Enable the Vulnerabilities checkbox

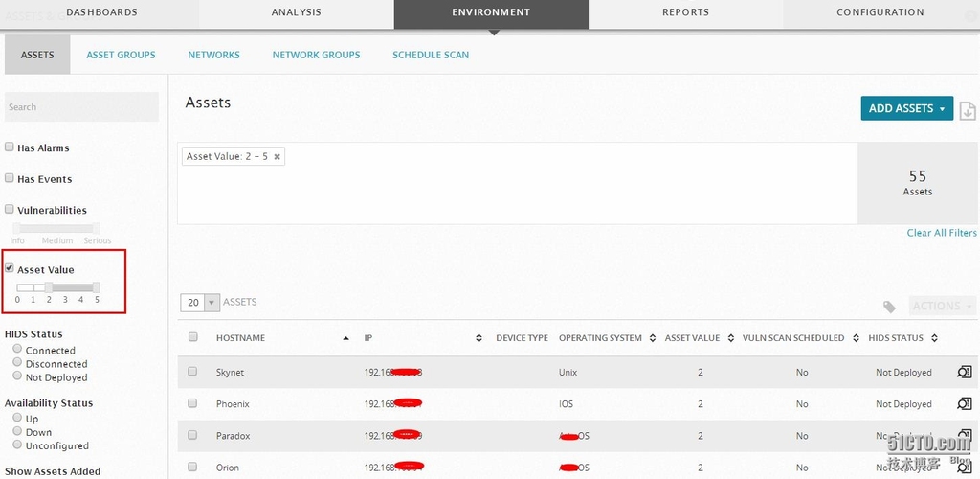(10, 209)
